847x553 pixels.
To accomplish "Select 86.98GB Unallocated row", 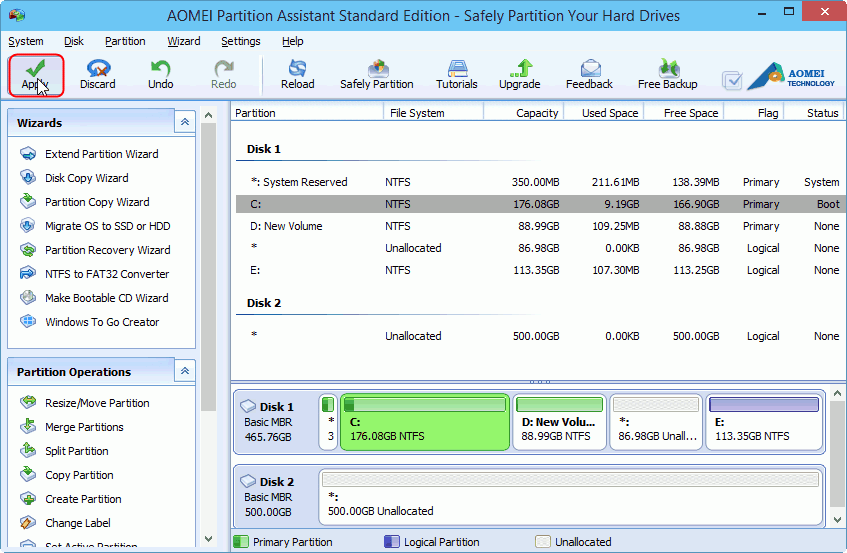I will [x=540, y=248].
